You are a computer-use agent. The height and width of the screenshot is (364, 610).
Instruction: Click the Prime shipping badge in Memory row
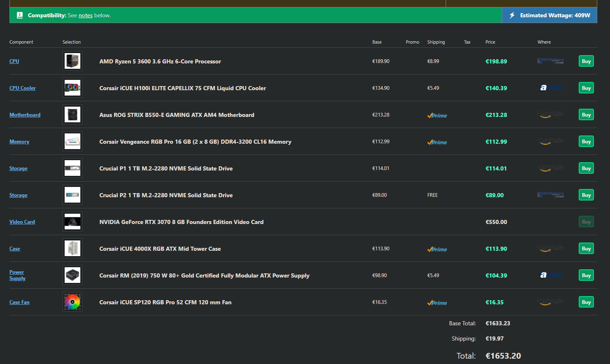[437, 142]
